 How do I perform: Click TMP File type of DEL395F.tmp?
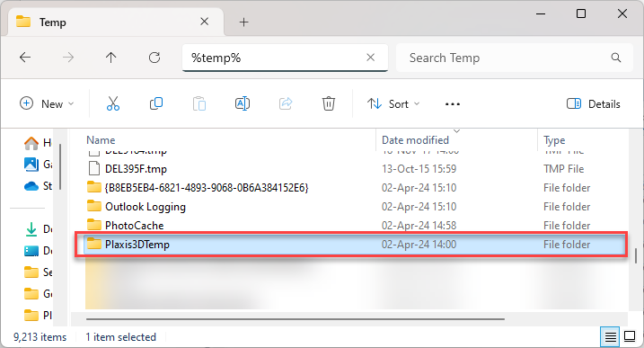[563, 169]
